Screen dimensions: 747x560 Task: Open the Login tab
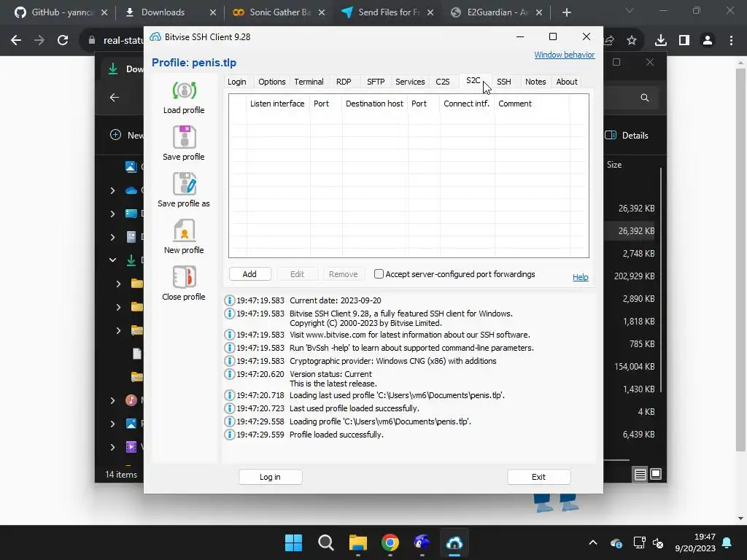click(237, 82)
